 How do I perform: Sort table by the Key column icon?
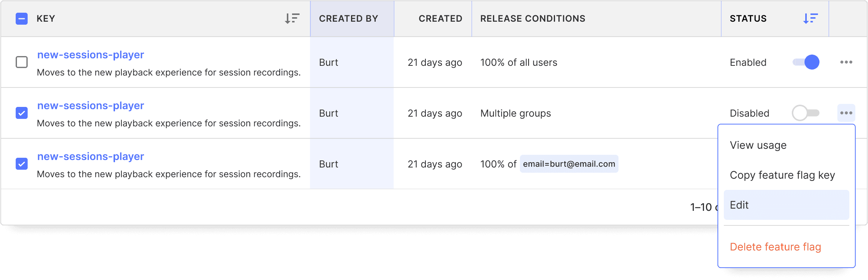[x=292, y=18]
